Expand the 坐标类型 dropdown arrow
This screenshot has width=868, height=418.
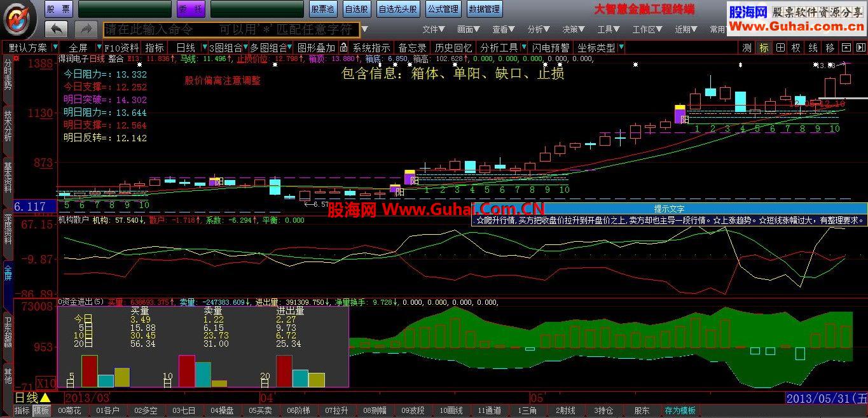pos(621,48)
